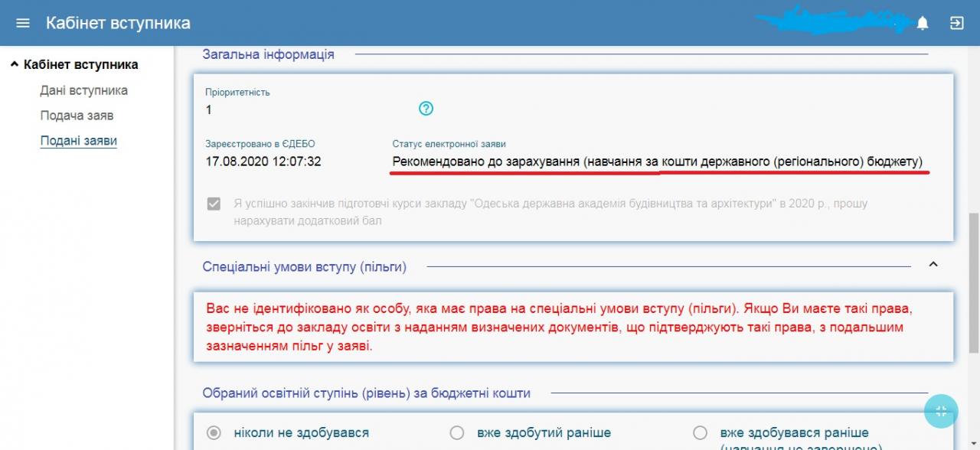
Task: Open "Дані вступника" in the sidebar
Action: click(83, 90)
